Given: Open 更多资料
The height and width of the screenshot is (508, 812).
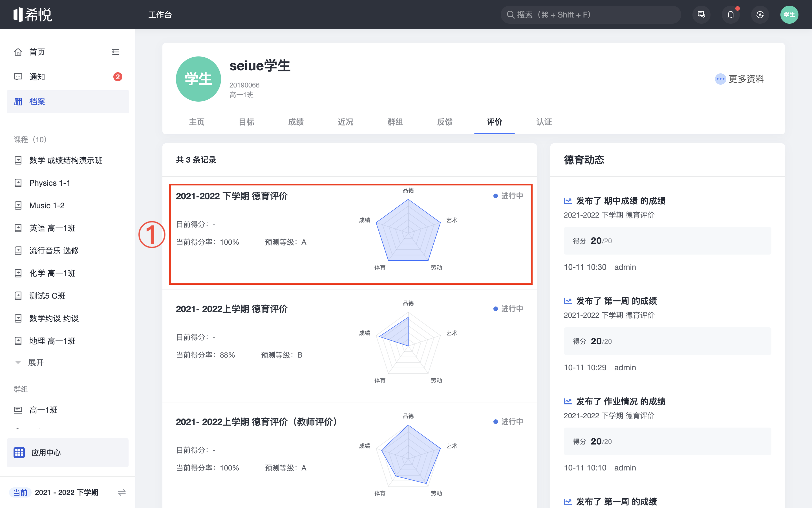Looking at the screenshot, I should pos(740,79).
